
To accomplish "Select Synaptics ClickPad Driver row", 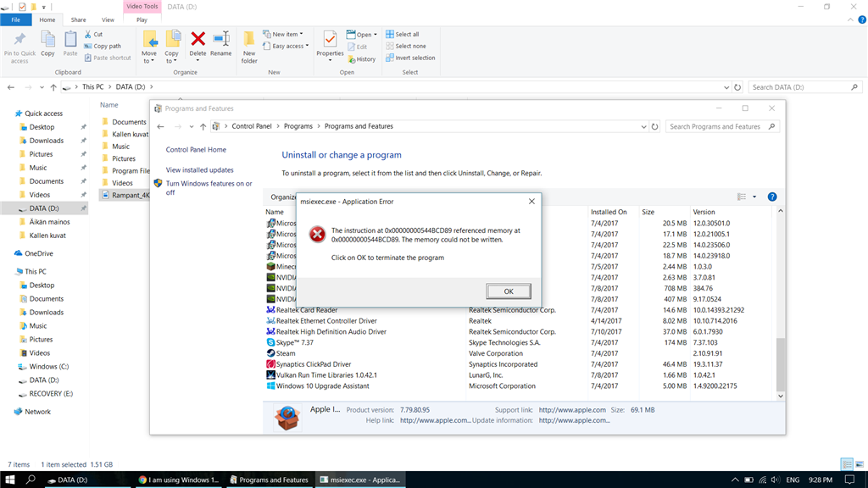I will (520, 364).
